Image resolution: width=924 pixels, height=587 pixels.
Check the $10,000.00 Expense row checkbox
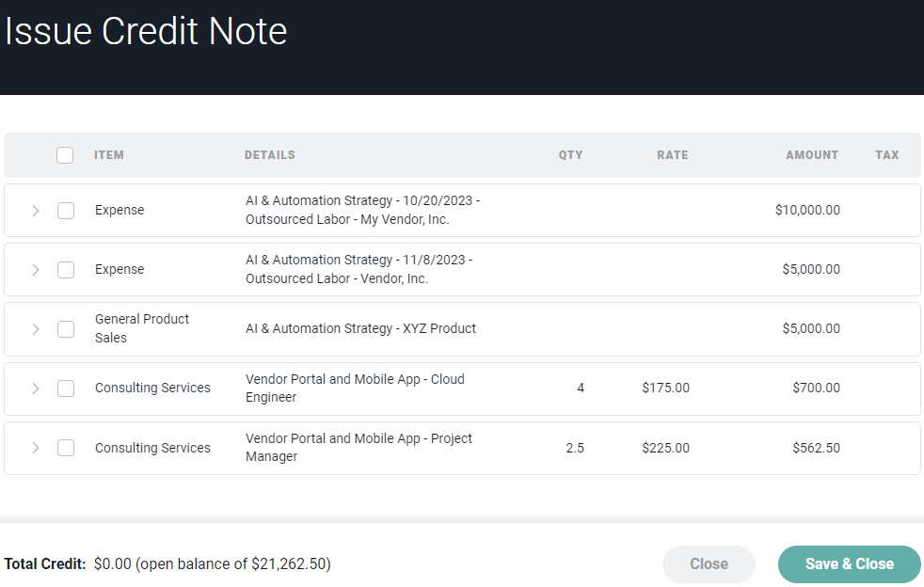(x=66, y=211)
